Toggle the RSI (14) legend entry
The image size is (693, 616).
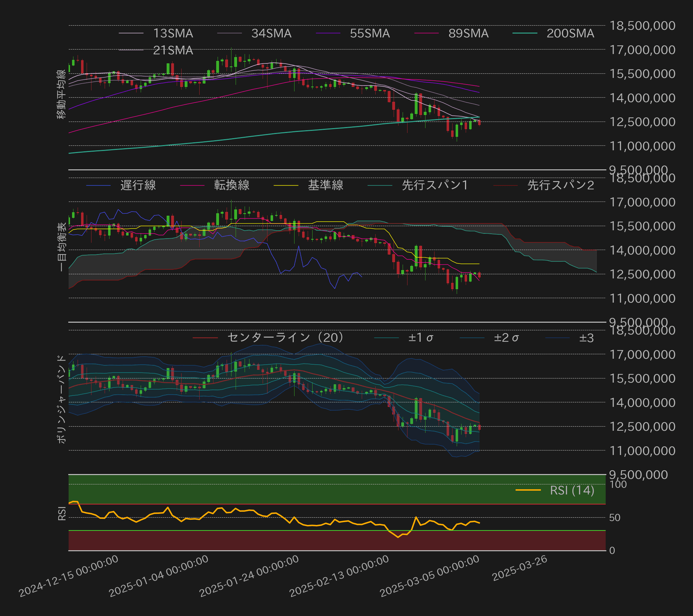(x=572, y=490)
